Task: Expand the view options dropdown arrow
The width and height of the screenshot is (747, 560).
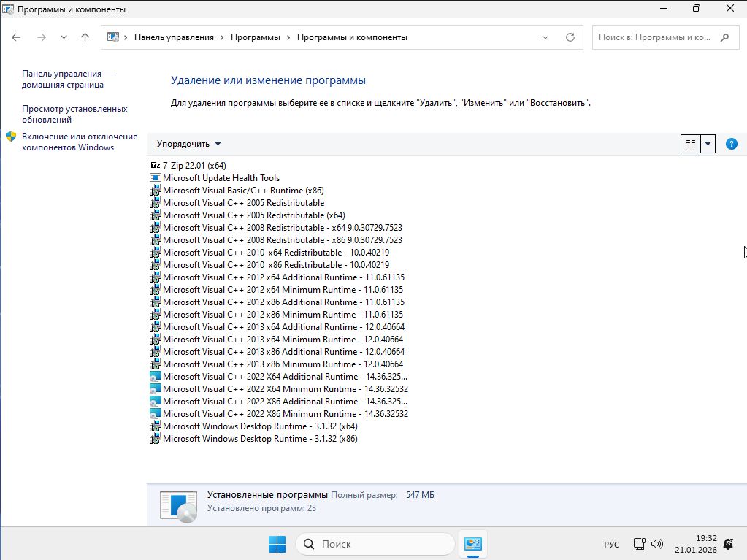Action: click(708, 144)
